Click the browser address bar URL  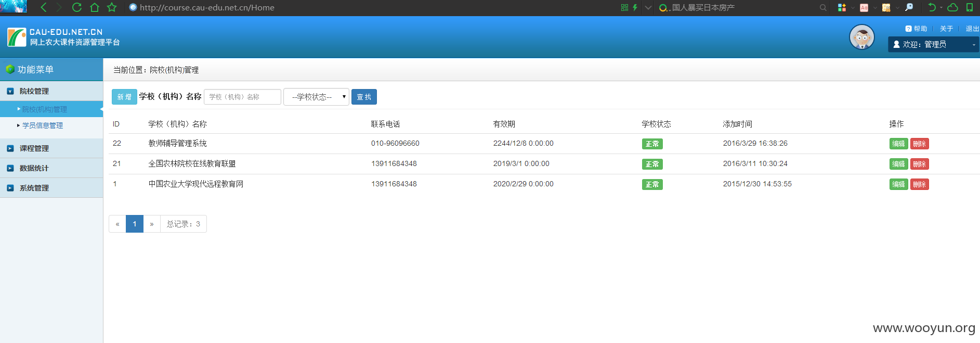pos(207,8)
